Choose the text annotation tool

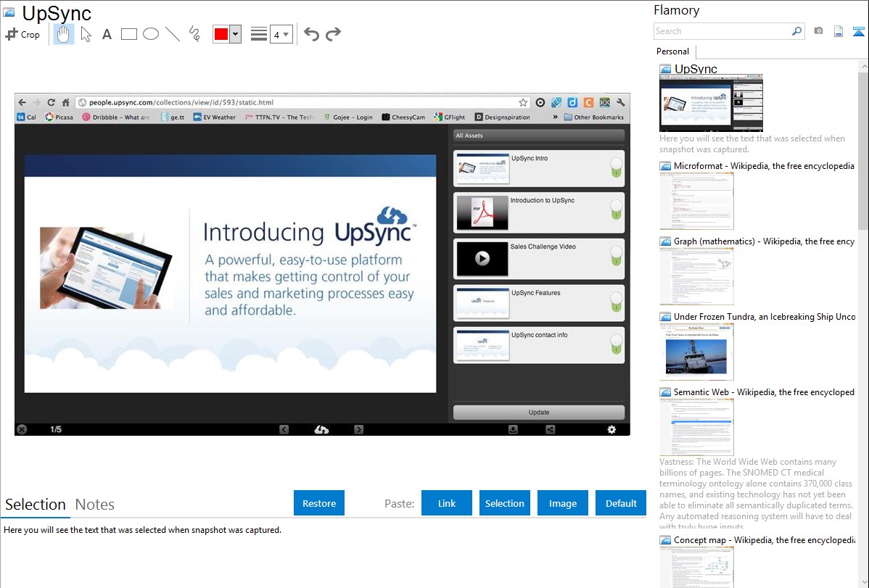[107, 34]
